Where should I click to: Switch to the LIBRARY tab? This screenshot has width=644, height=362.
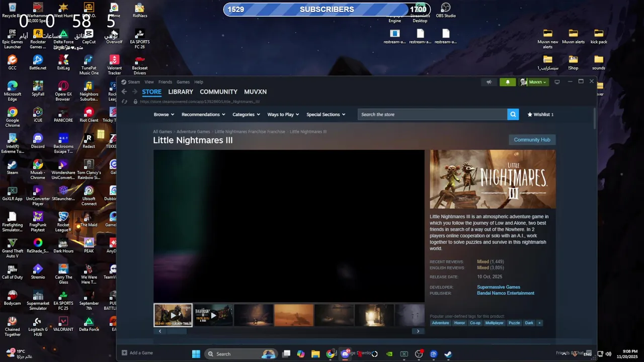[x=181, y=92]
